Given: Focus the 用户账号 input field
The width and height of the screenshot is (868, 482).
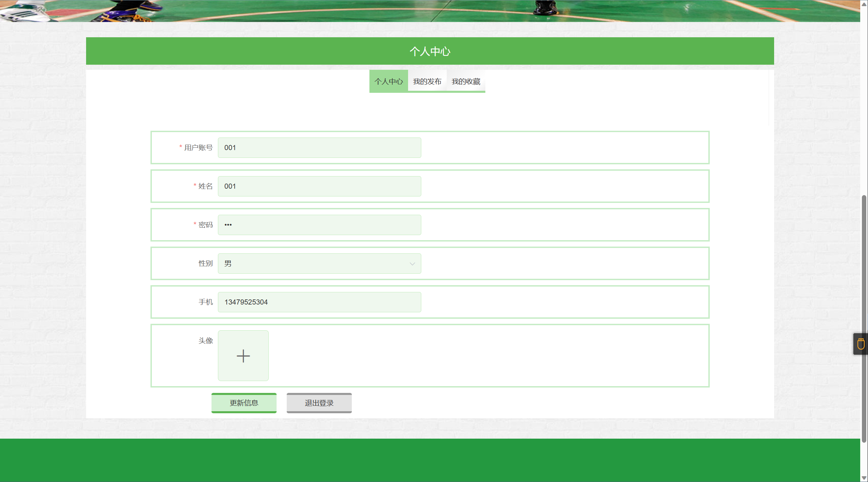Looking at the screenshot, I should pos(319,148).
